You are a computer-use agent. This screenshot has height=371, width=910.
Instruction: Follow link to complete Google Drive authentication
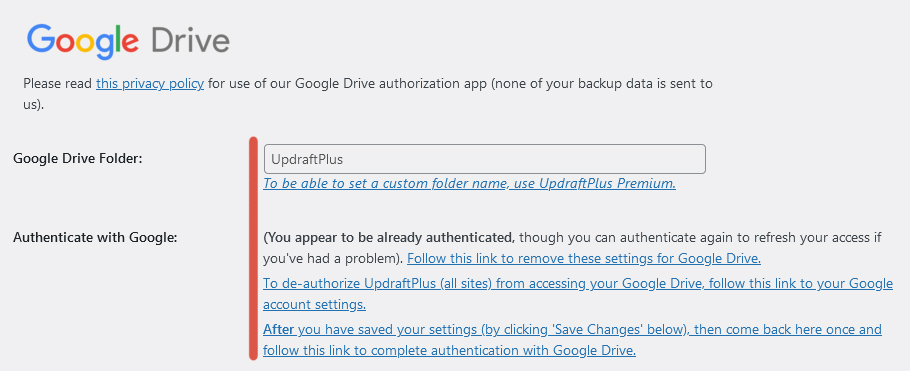[572, 340]
